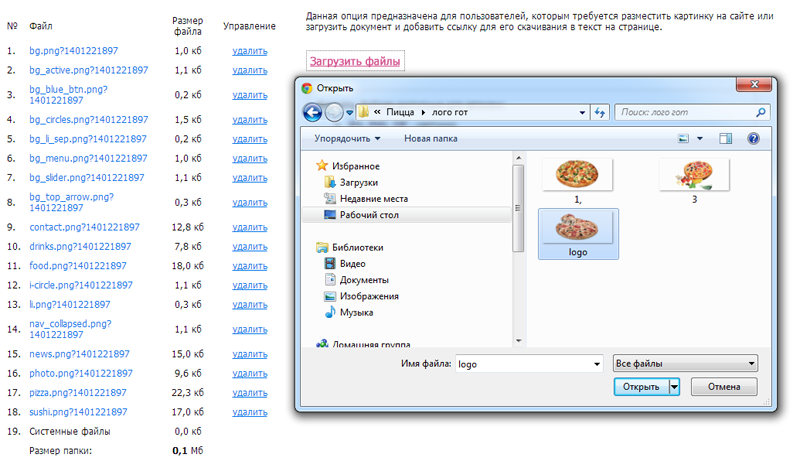Open Изображения library in sidebar
800x461 pixels.
[368, 296]
